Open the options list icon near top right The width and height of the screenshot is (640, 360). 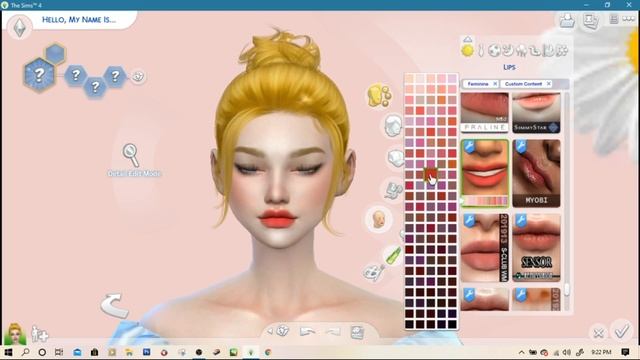tap(614, 19)
